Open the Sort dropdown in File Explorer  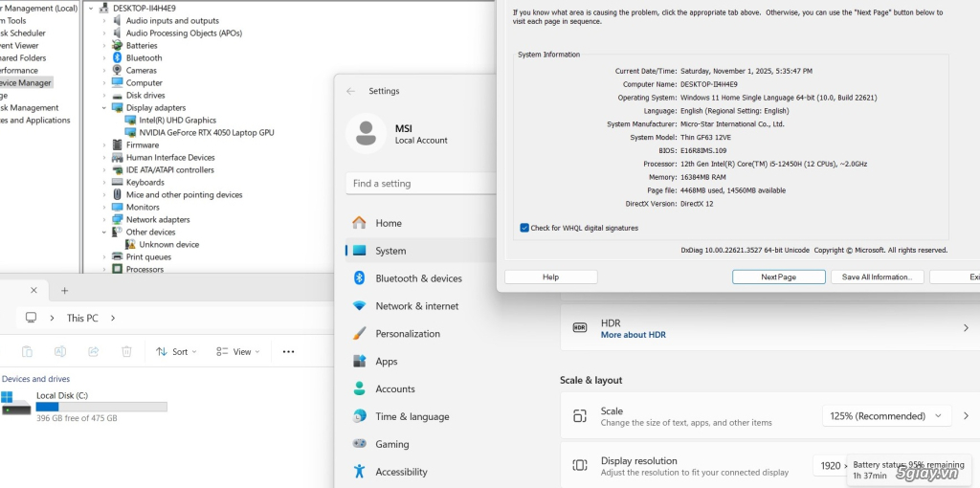[177, 352]
